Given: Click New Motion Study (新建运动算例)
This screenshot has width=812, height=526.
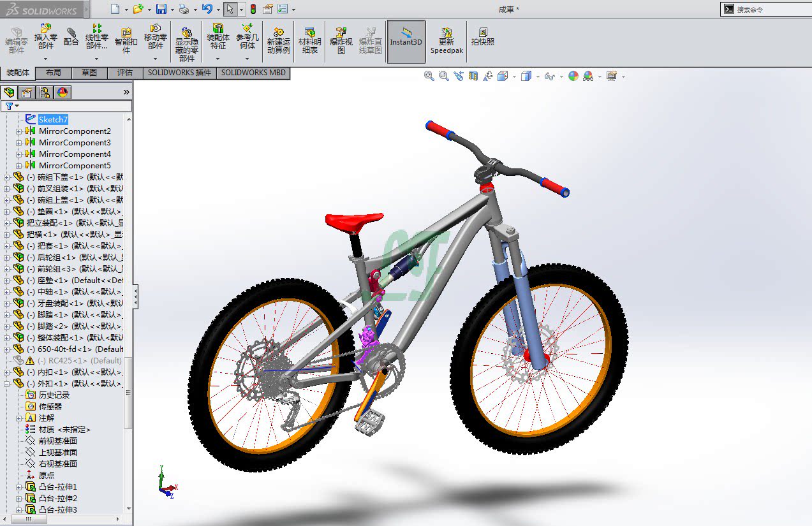Looking at the screenshot, I should click(x=279, y=40).
